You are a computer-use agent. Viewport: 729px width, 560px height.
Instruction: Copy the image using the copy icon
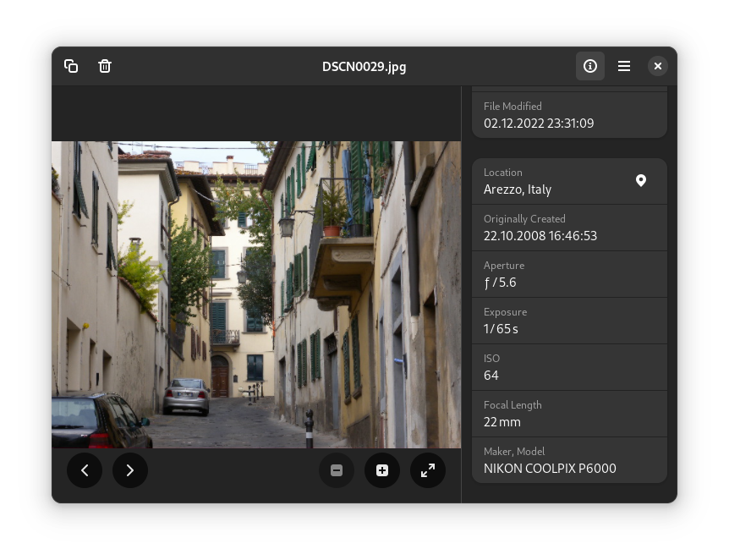(71, 66)
